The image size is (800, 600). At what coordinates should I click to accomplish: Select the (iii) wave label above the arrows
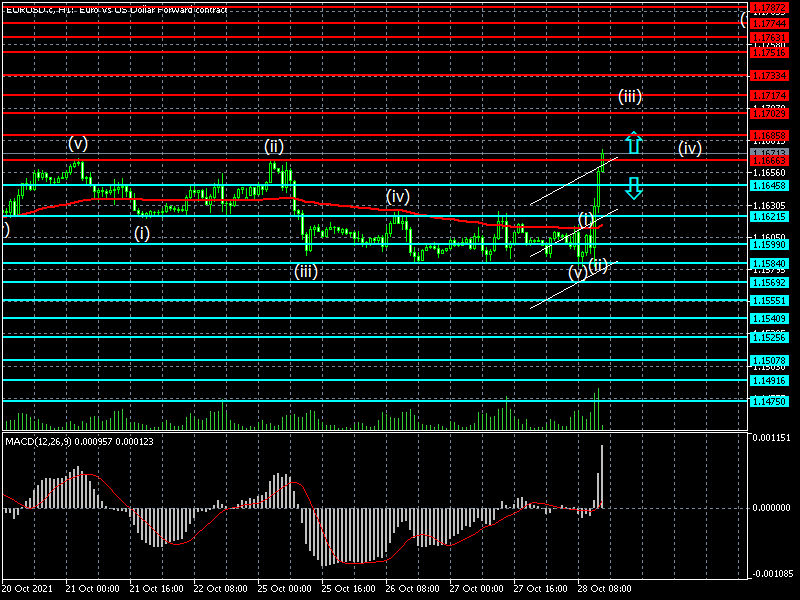coord(629,97)
